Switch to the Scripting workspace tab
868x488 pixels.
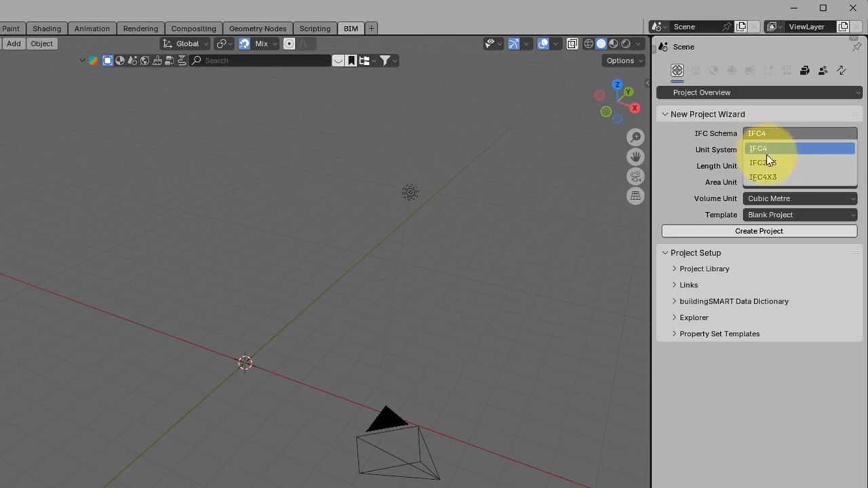point(315,28)
